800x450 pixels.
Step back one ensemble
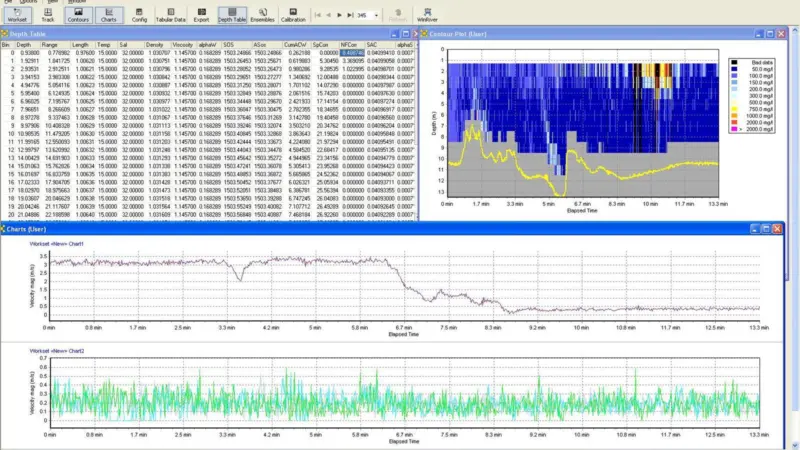tap(329, 15)
